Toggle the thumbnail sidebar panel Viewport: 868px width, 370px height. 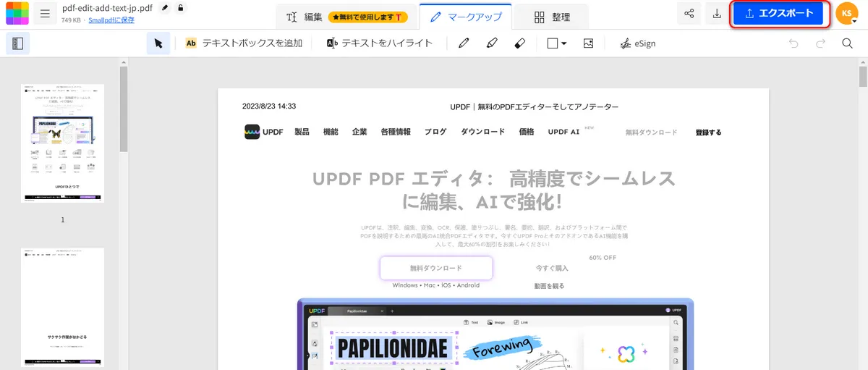click(x=18, y=43)
